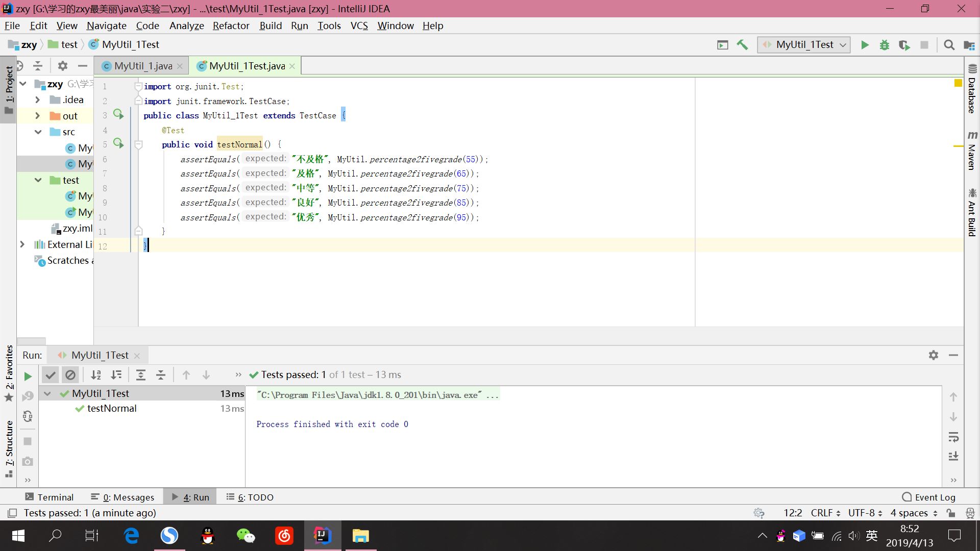Change CRLF line separator
Image resolution: width=980 pixels, height=551 pixels.
click(825, 513)
